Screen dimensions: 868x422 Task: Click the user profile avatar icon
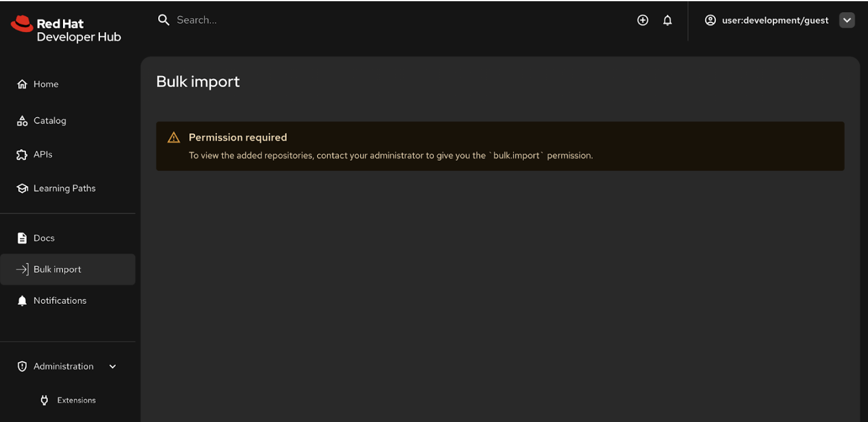click(x=710, y=20)
